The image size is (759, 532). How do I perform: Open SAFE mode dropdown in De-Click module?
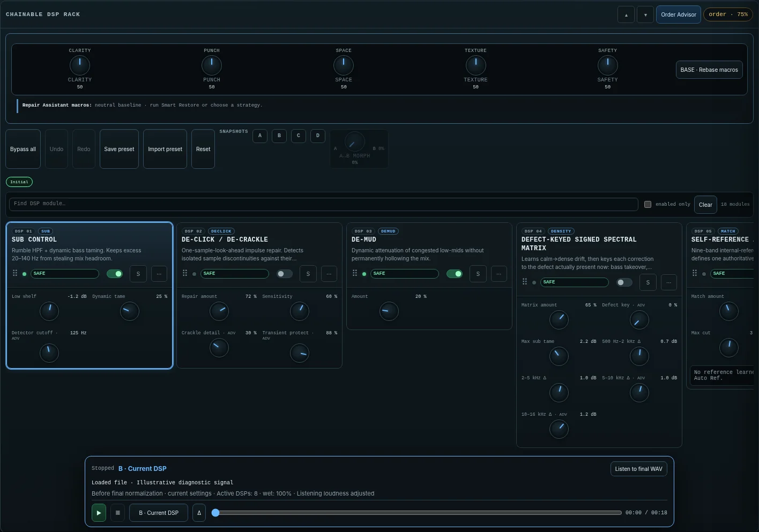click(x=235, y=274)
